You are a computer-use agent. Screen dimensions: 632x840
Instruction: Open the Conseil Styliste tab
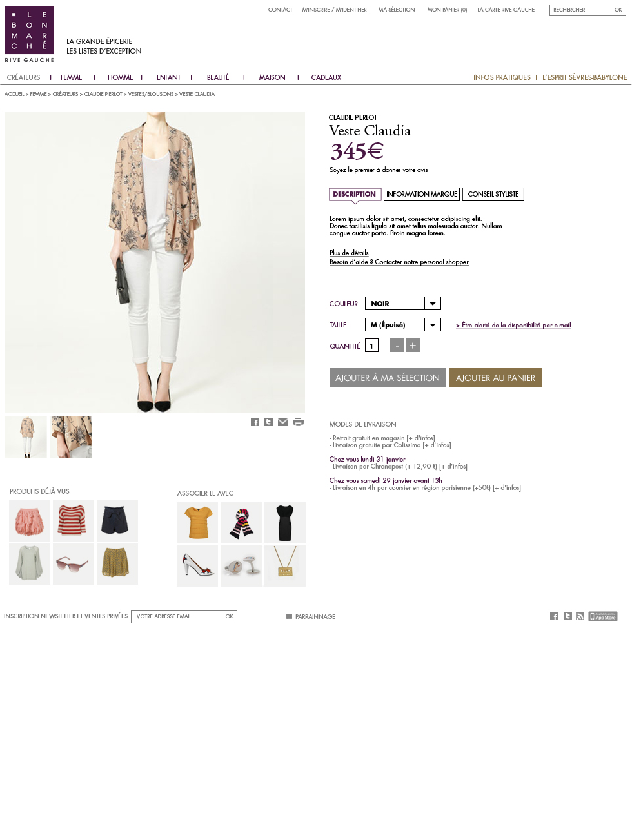[x=493, y=194]
